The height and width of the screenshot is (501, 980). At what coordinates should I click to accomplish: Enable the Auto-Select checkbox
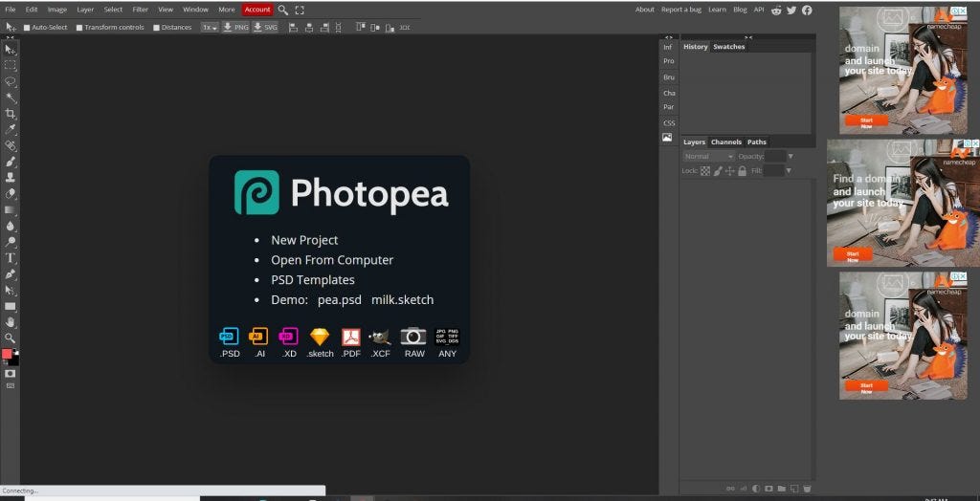pyautogui.click(x=27, y=28)
